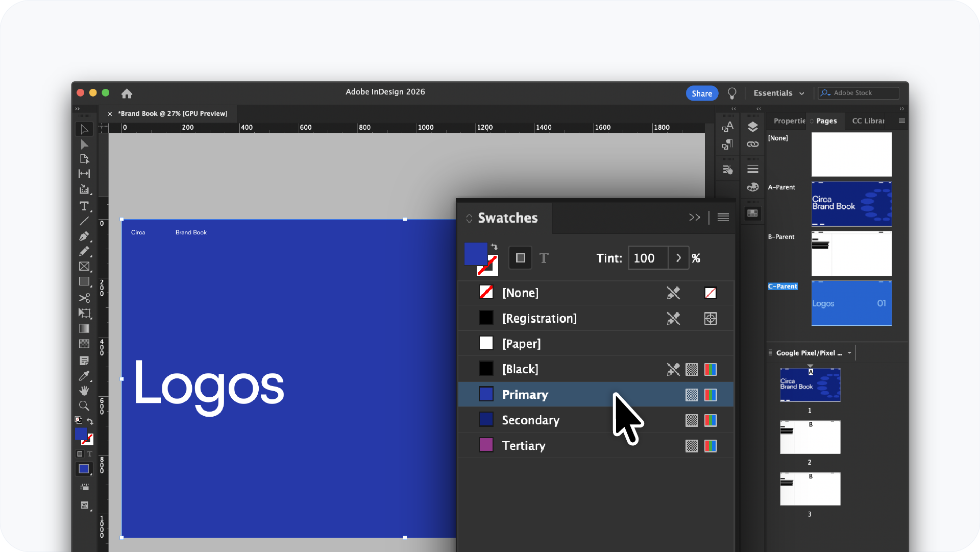Viewport: 980px width, 552px height.
Task: Pick the Content Collector tool
Action: pos(84,189)
